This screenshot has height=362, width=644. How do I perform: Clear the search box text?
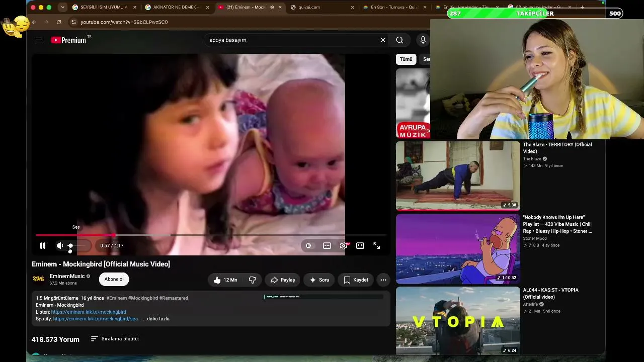coord(383,40)
